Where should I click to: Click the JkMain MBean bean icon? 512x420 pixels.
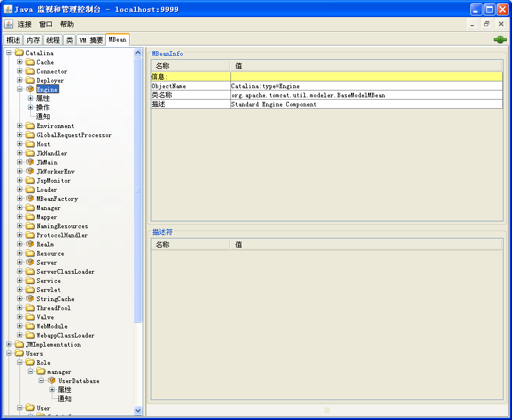pyautogui.click(x=30, y=162)
